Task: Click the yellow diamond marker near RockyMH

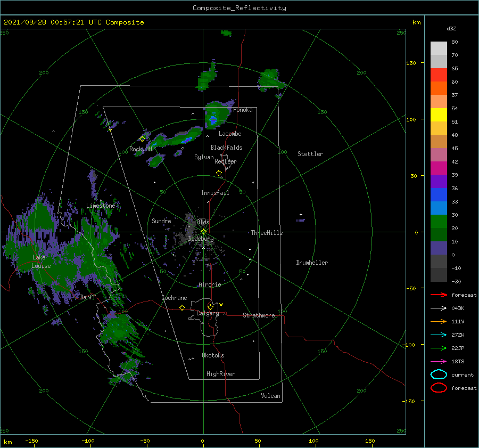Action: coord(142,139)
